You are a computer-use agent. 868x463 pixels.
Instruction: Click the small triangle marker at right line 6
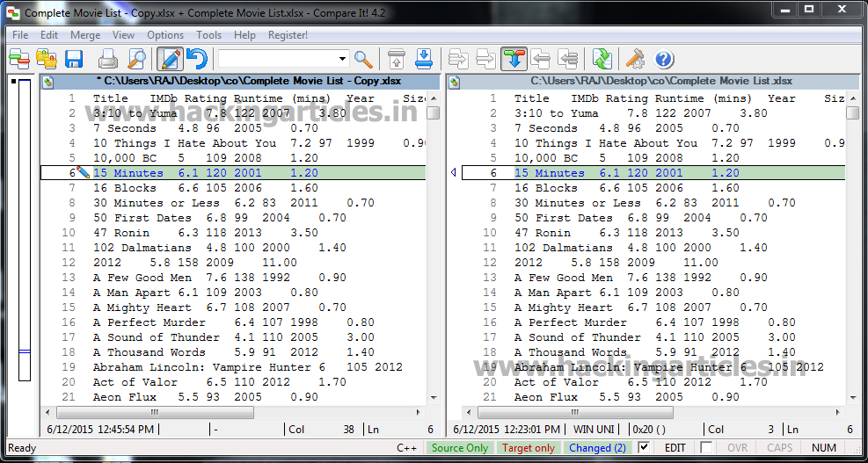coord(454,173)
